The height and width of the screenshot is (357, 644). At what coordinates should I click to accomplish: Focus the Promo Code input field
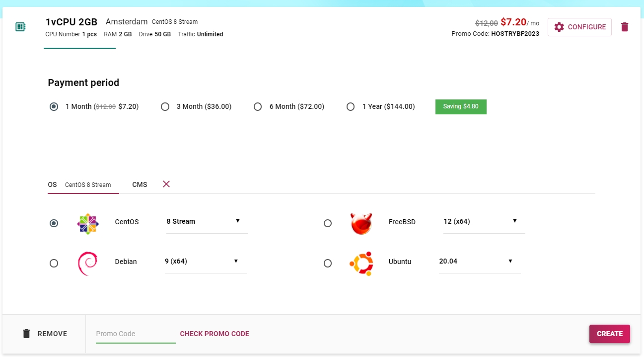click(x=135, y=334)
